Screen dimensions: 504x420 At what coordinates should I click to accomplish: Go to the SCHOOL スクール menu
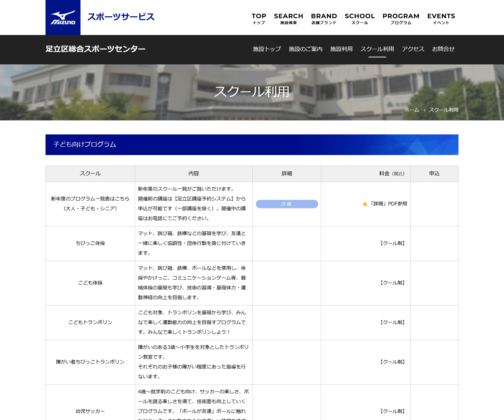coord(360,19)
